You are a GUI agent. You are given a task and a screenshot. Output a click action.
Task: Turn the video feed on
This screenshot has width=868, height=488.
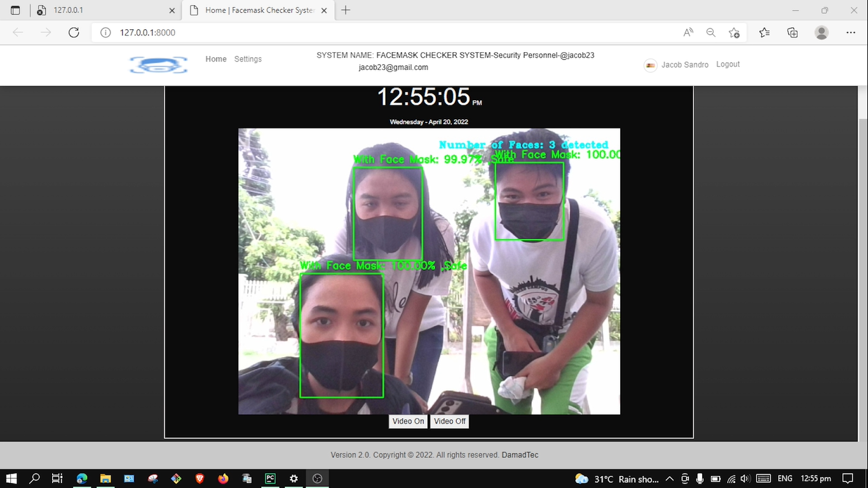pos(408,421)
